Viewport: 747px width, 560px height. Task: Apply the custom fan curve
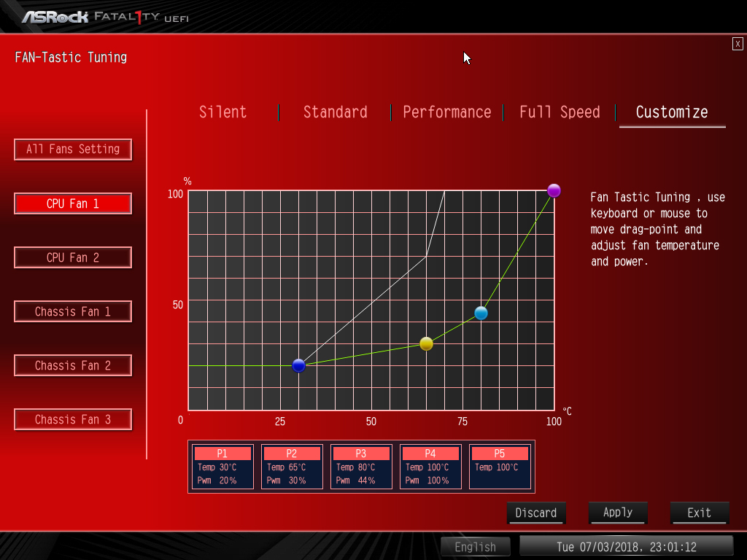pos(618,513)
